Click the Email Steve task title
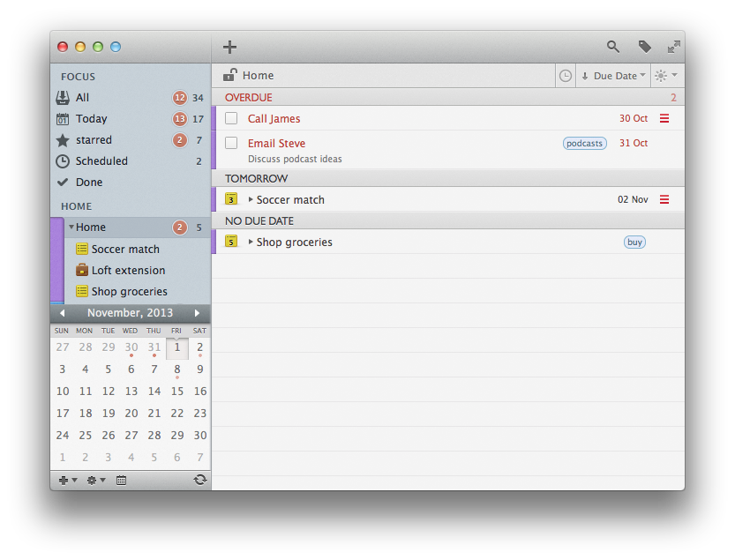735x560 pixels. (x=276, y=143)
